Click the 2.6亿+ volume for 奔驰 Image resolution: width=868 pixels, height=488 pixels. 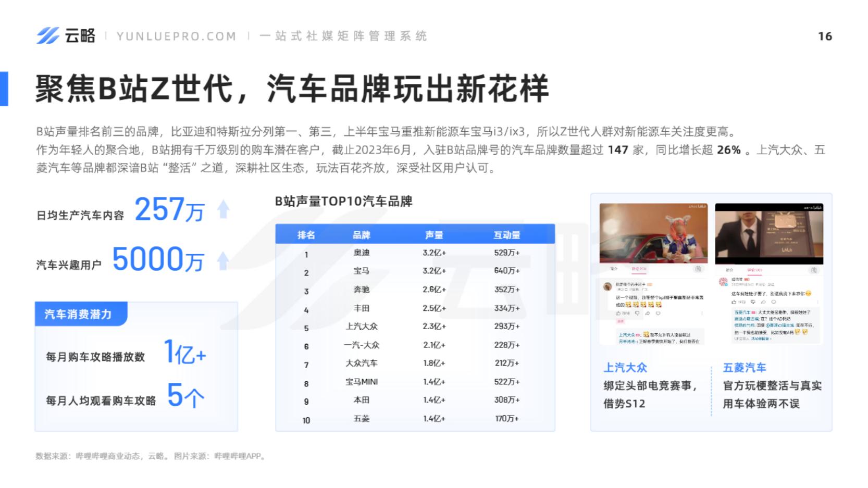[434, 290]
